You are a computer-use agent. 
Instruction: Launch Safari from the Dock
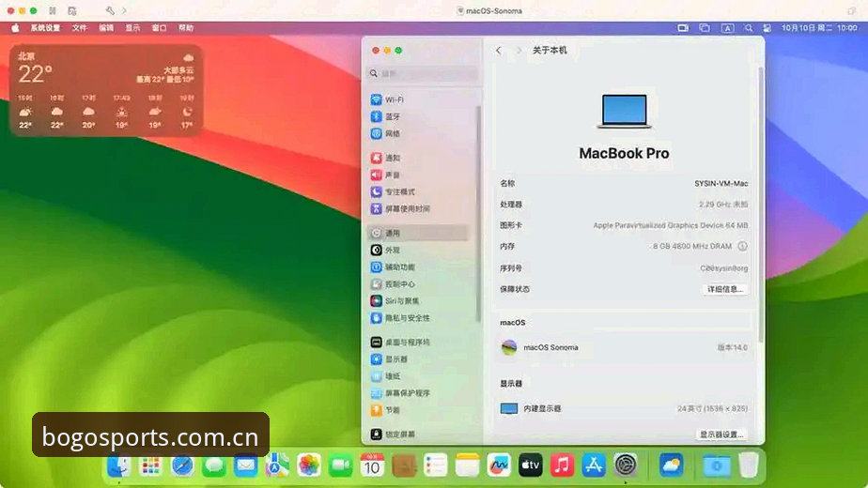pyautogui.click(x=182, y=465)
